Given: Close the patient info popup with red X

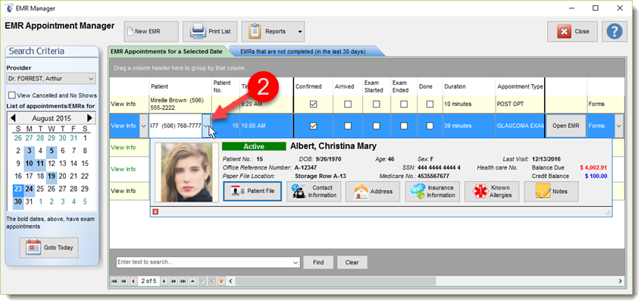Looking at the screenshot, I should click(x=155, y=212).
